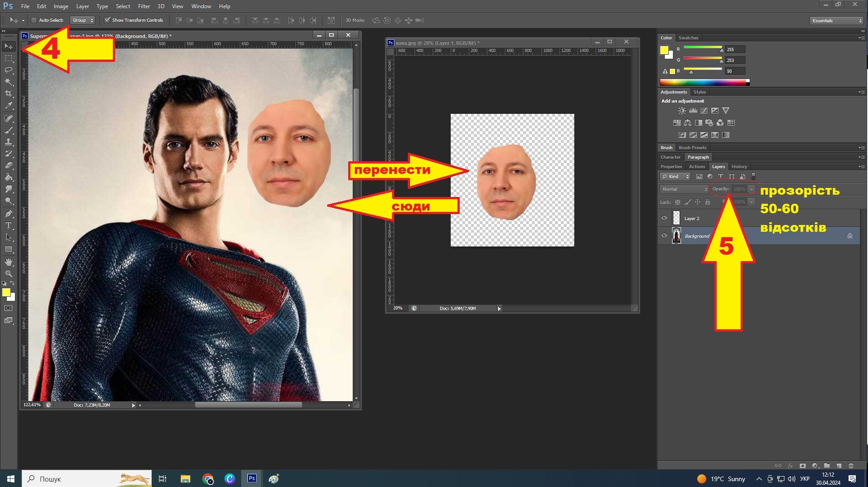Screen dimensions: 868x487
Task: Open the Window menu
Action: [x=201, y=6]
